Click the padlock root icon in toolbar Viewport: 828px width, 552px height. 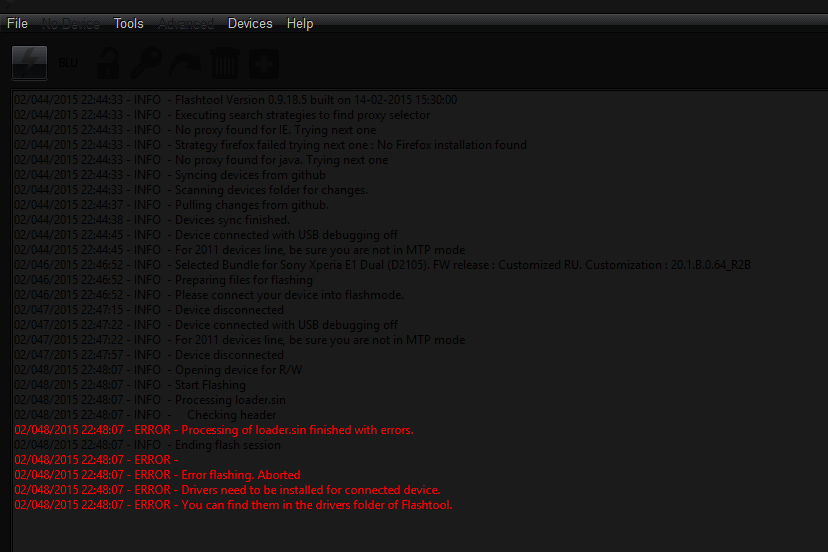click(108, 63)
